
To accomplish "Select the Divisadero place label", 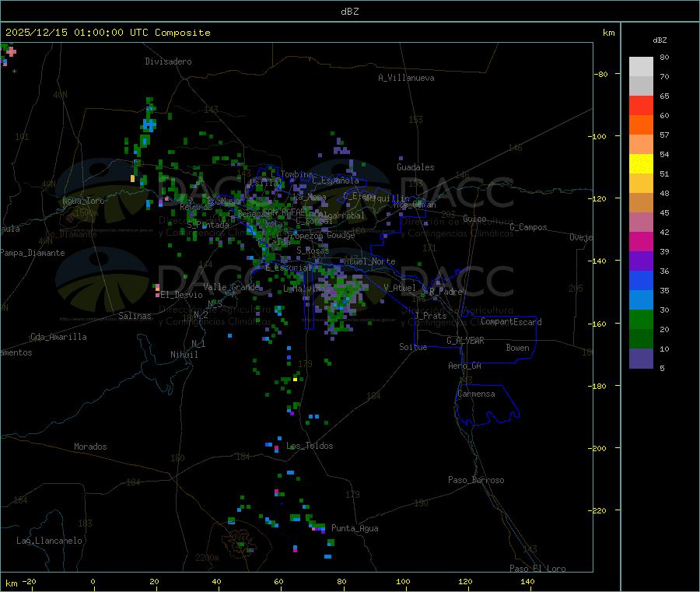I will [x=168, y=61].
